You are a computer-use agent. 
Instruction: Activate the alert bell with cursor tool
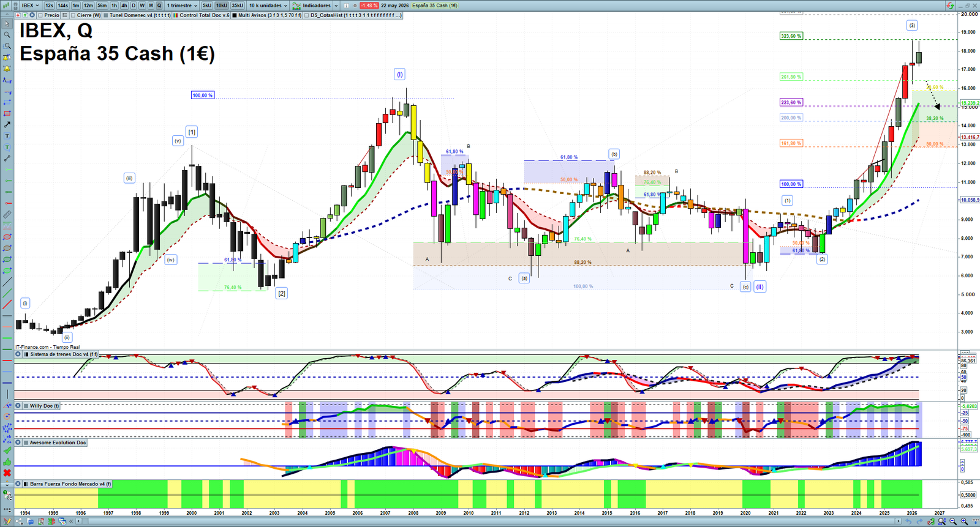pyautogui.click(x=7, y=58)
